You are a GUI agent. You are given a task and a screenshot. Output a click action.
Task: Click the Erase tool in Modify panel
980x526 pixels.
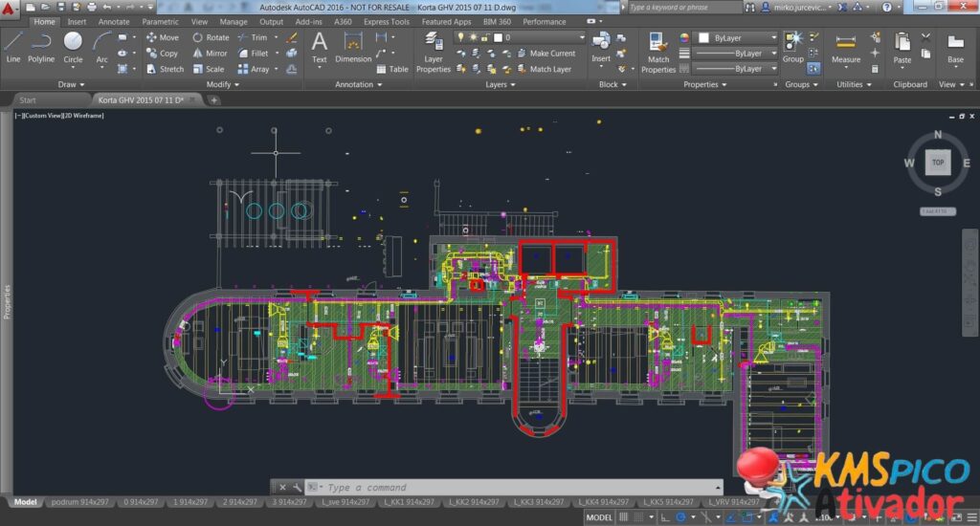point(292,37)
